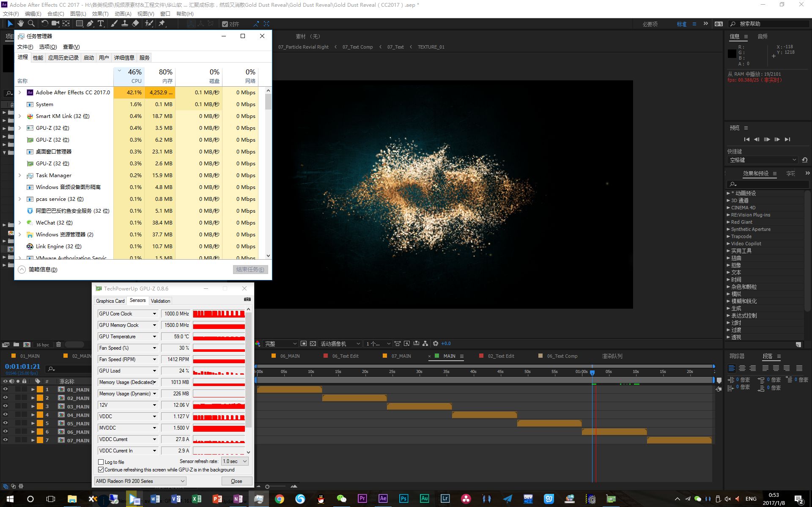Select the Roto Brush tool
Screen dimensions: 812x507
click(x=149, y=24)
